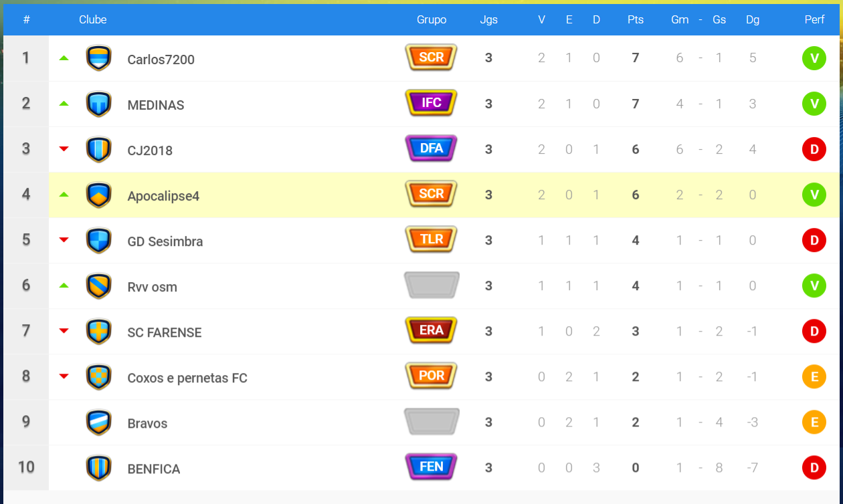Open the FEN group badge for BENFICA
This screenshot has width=843, height=504.
tap(432, 467)
